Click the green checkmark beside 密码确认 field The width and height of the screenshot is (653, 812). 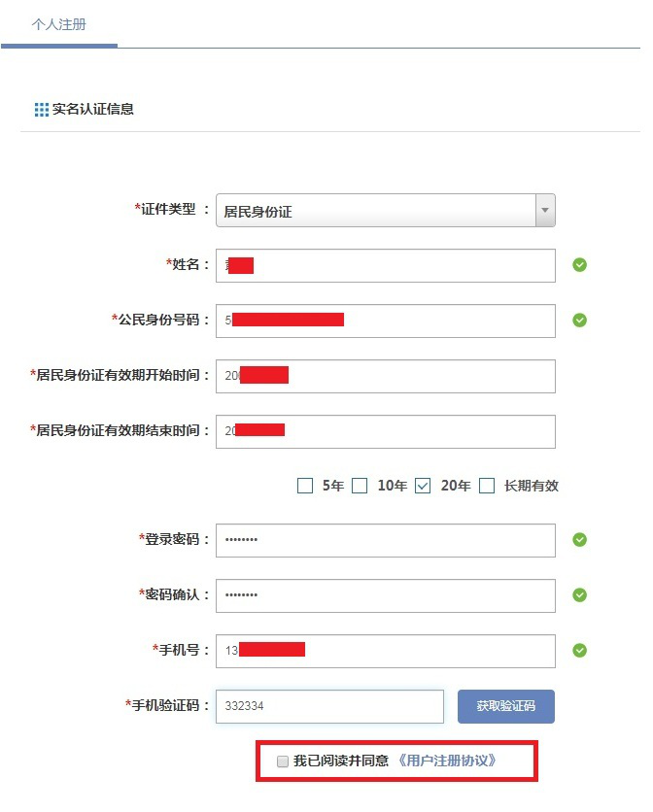tap(579, 595)
